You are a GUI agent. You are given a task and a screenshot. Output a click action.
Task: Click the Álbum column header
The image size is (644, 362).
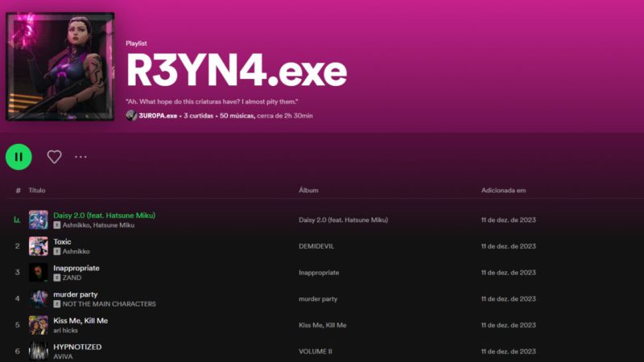(x=308, y=190)
